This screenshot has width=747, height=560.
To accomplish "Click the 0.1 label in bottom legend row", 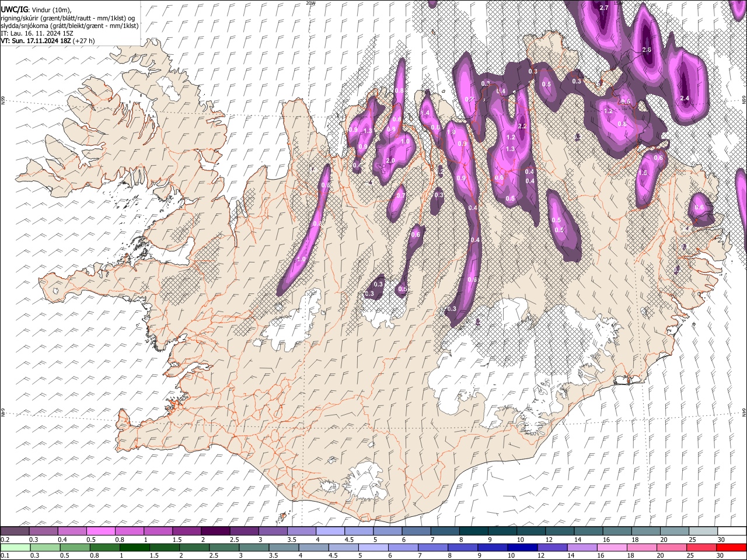I will [x=5, y=556].
